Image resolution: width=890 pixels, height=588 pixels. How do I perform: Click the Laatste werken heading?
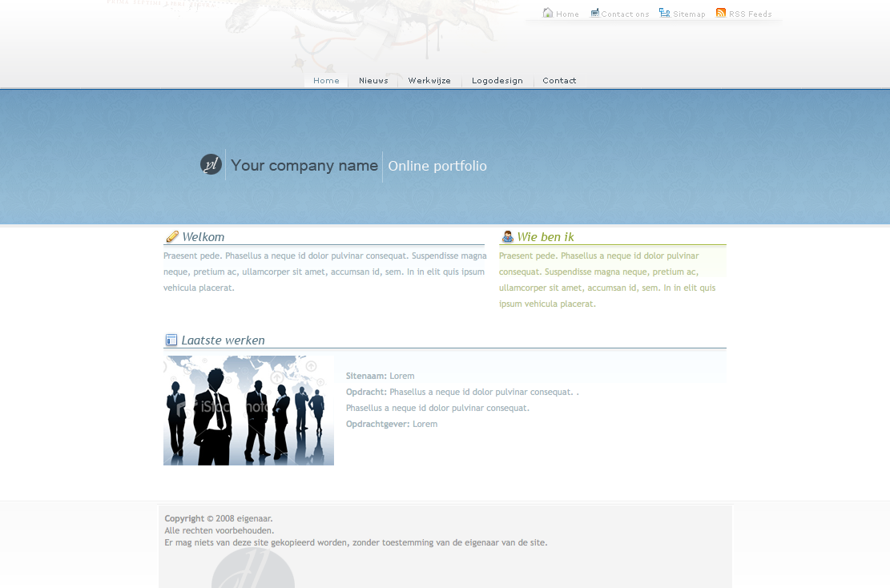tap(223, 340)
